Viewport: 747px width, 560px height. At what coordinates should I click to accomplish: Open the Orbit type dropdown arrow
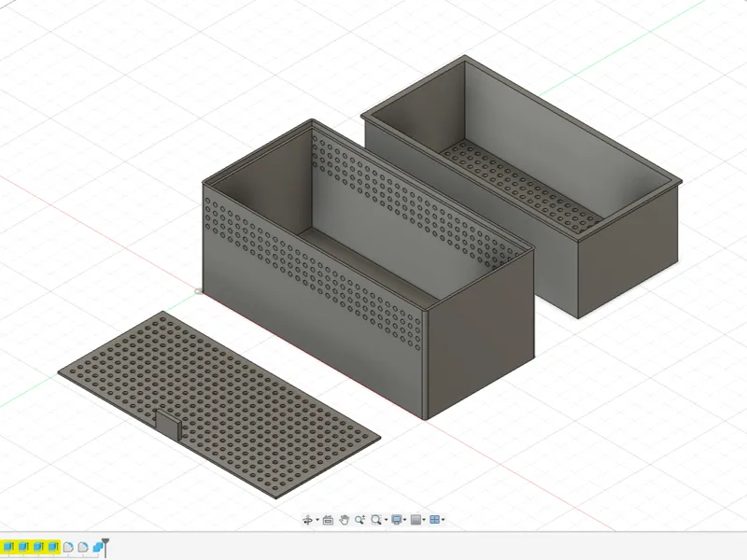(317, 520)
